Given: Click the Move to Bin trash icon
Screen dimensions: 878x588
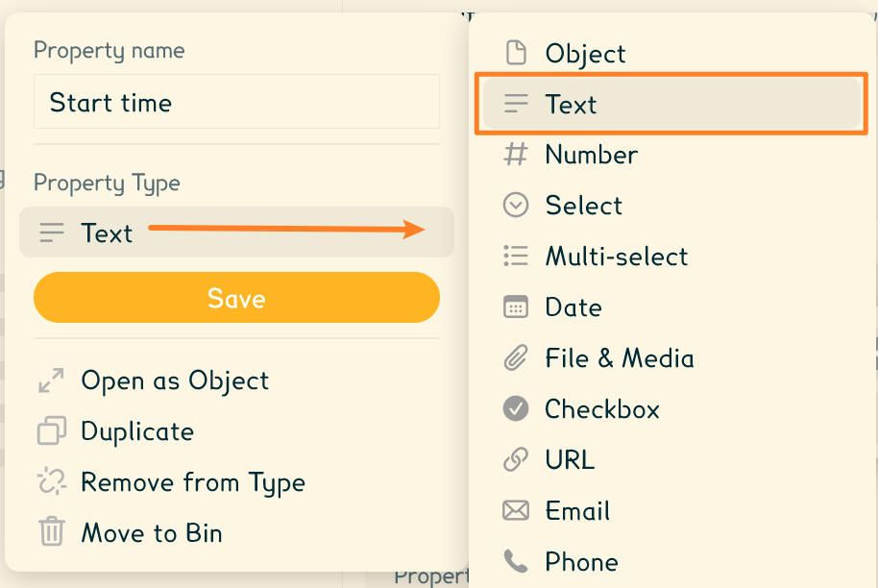Looking at the screenshot, I should [x=50, y=533].
